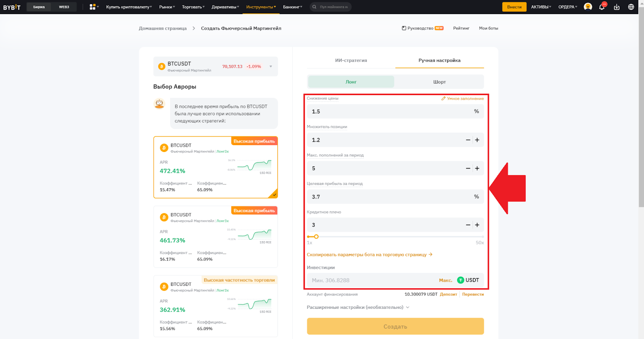This screenshot has height=339, width=644.
Task: Switch to Шорт direction
Action: (x=439, y=82)
